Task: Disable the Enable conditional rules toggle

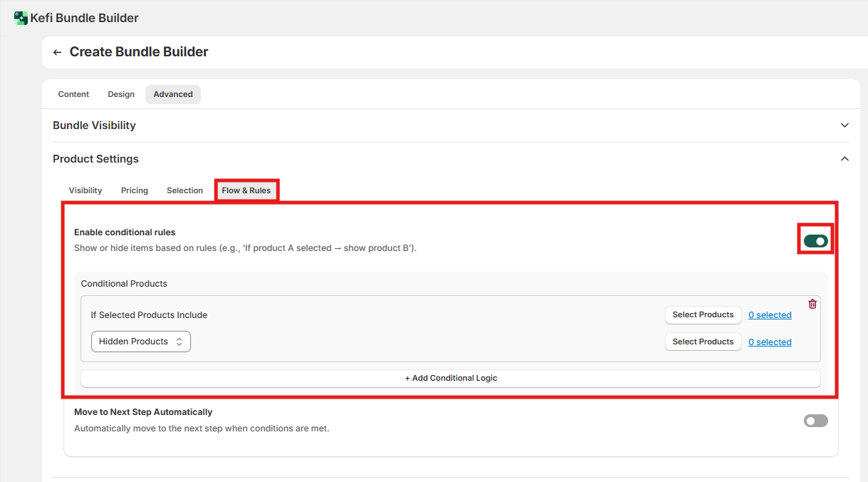Action: (816, 242)
